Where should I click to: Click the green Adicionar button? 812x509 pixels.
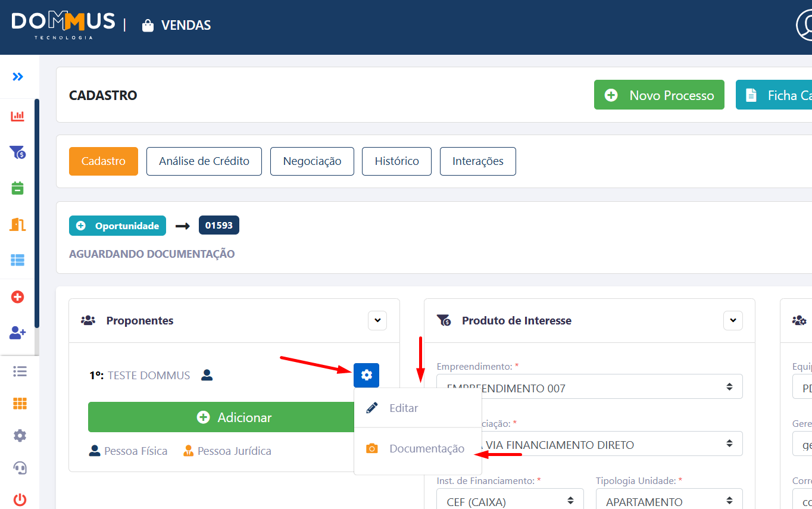click(x=221, y=417)
